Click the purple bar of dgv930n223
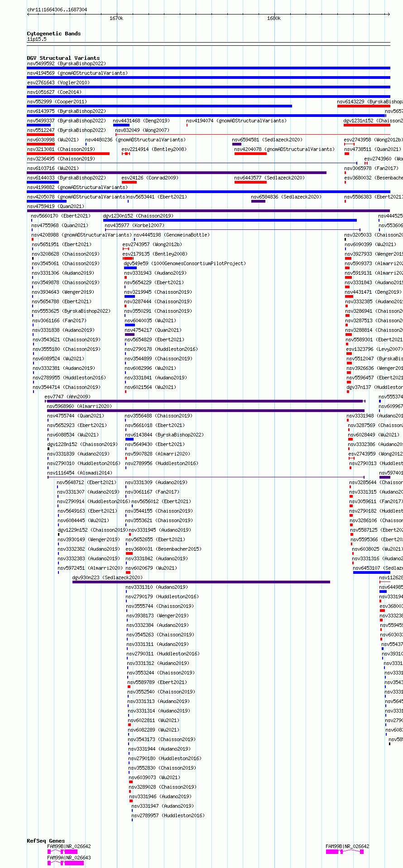Image resolution: width=403 pixels, height=868 pixels. (x=201, y=582)
